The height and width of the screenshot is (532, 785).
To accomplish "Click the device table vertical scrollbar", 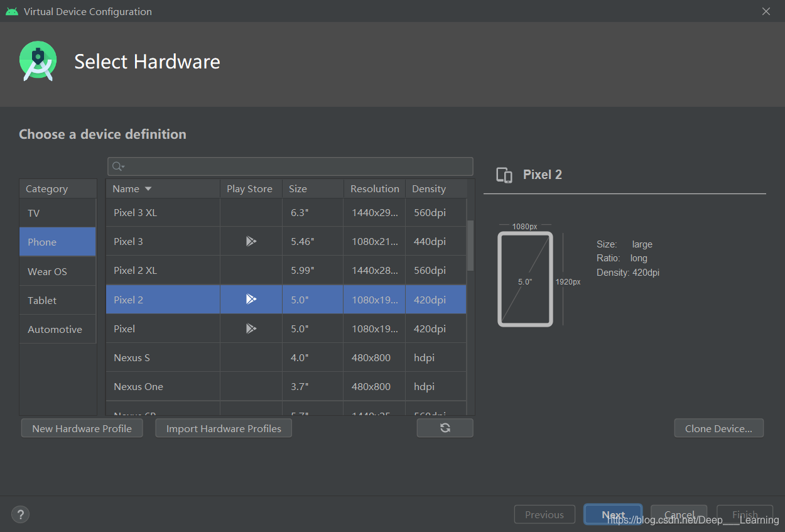I will pos(470,245).
